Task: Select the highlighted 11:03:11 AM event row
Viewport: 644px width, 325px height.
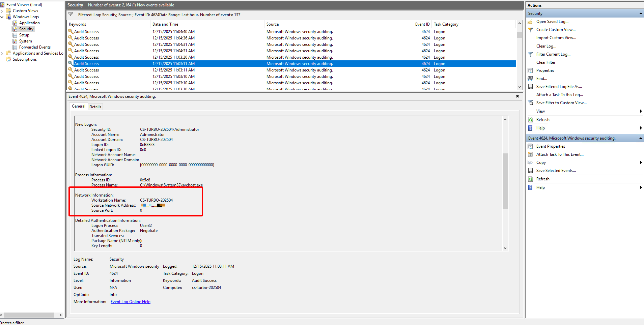Action: [236, 63]
